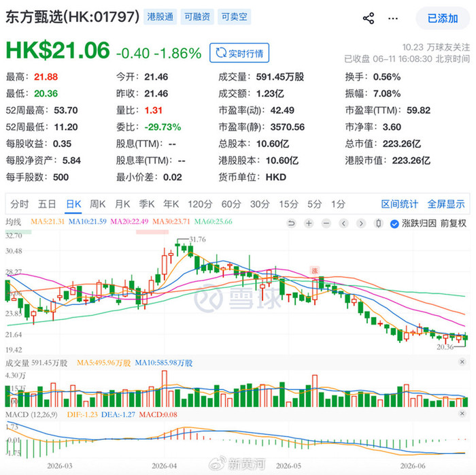The image size is (476, 475).
Task: Click 全屏显示 fullscreen link
Action: pyautogui.click(x=446, y=204)
